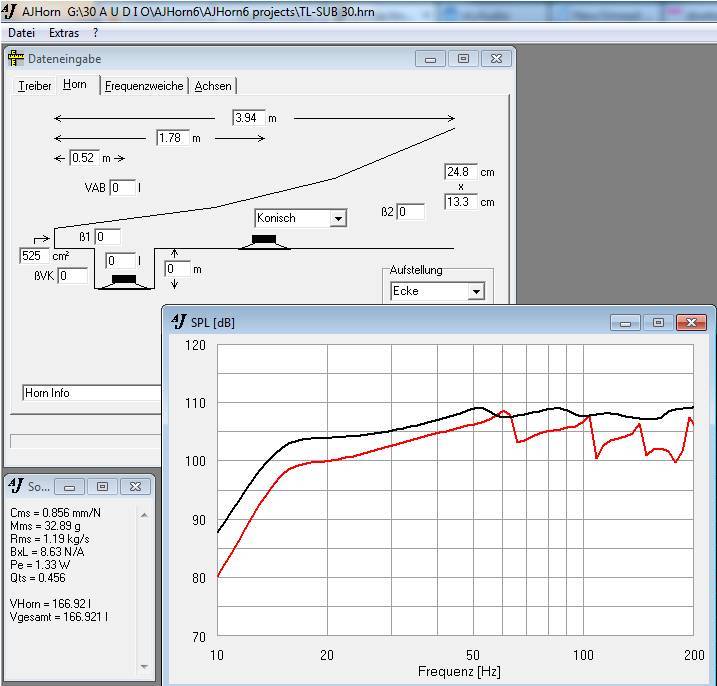717x686 pixels.
Task: Switch to the Treiber tab
Action: coord(35,86)
